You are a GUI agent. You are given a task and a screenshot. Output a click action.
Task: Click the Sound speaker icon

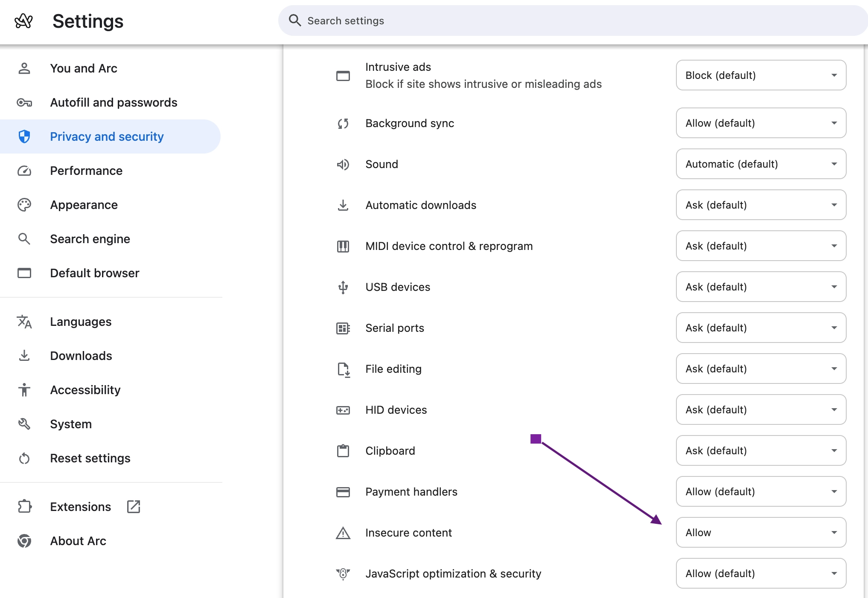(x=343, y=164)
